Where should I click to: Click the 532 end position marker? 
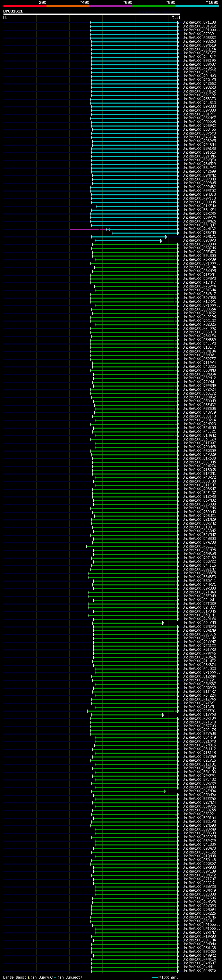click(175, 17)
